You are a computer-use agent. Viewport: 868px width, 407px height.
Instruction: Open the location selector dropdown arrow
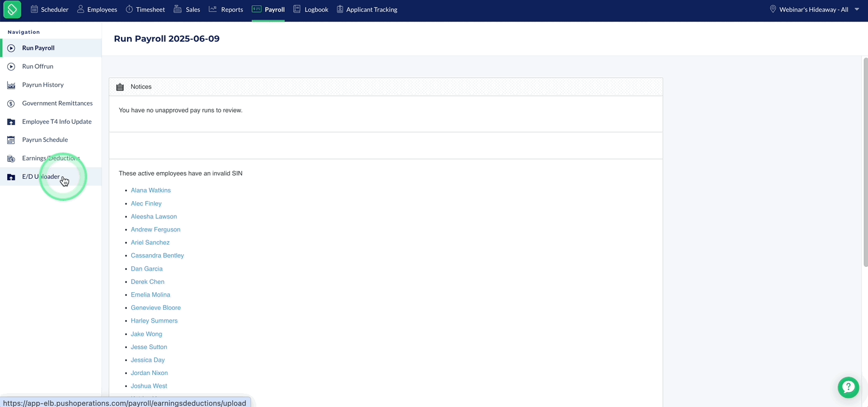[857, 10]
